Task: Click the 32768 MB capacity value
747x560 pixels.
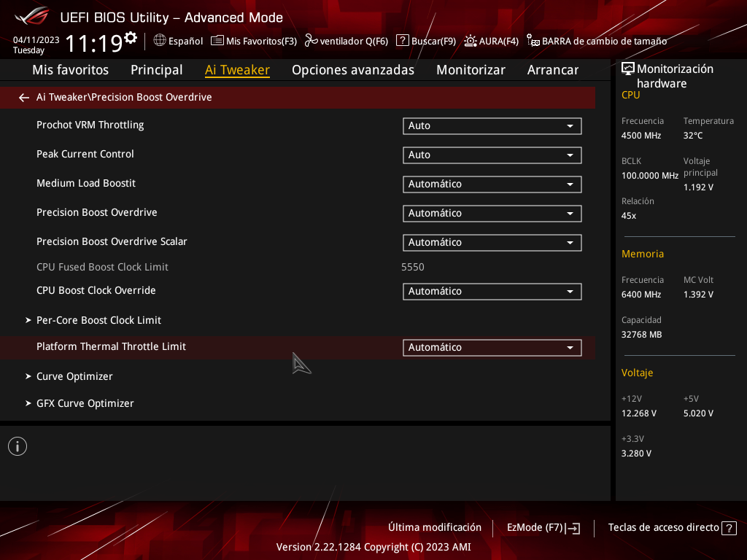Action: tap(642, 335)
